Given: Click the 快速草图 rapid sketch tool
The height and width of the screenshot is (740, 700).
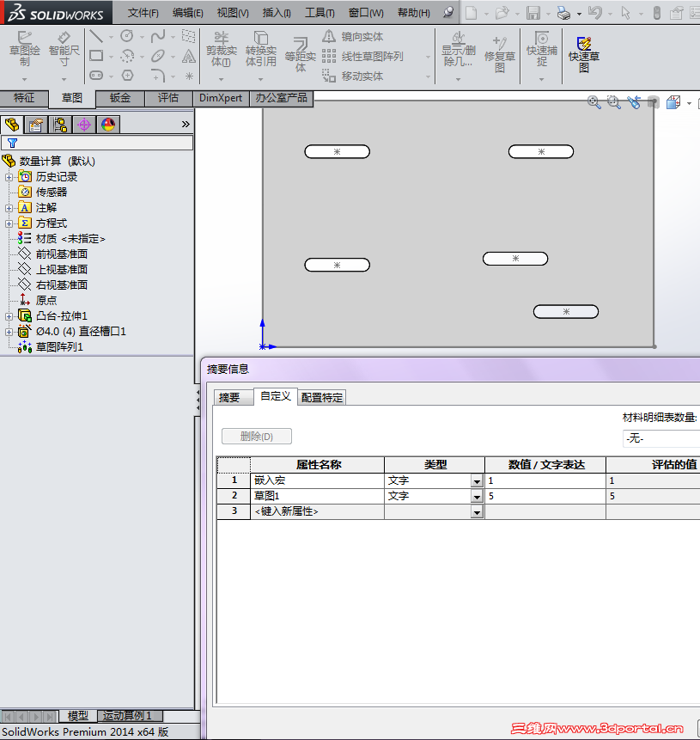Looking at the screenshot, I should pyautogui.click(x=584, y=54).
